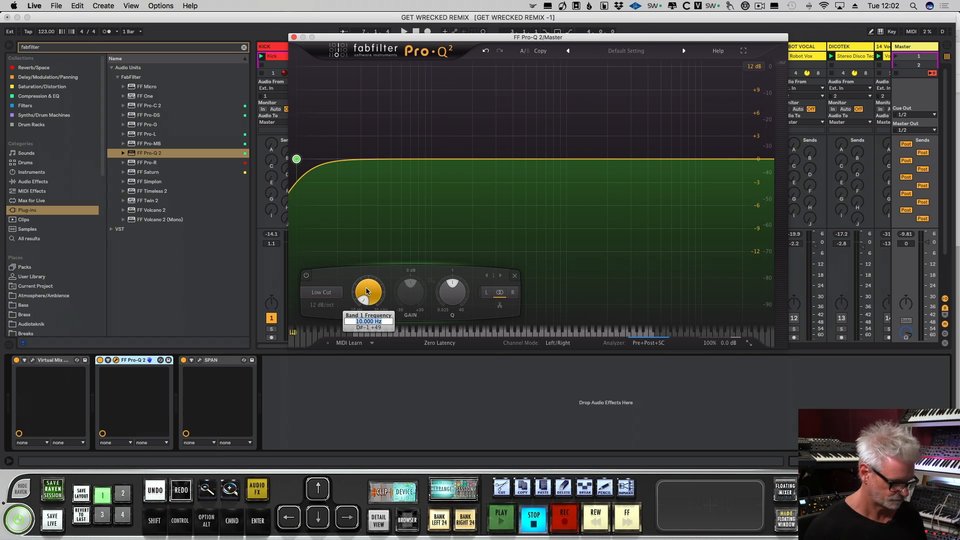Click the green EQ band 1 node

click(296, 159)
